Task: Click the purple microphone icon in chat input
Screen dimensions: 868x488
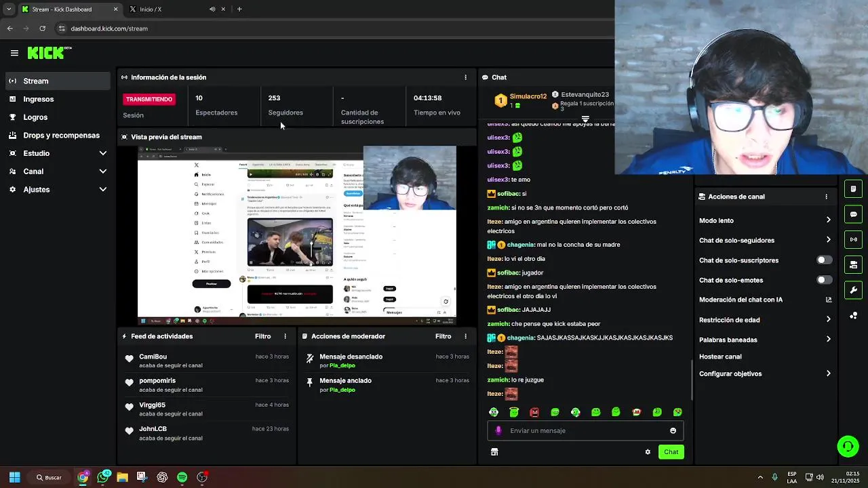Action: coord(498,430)
